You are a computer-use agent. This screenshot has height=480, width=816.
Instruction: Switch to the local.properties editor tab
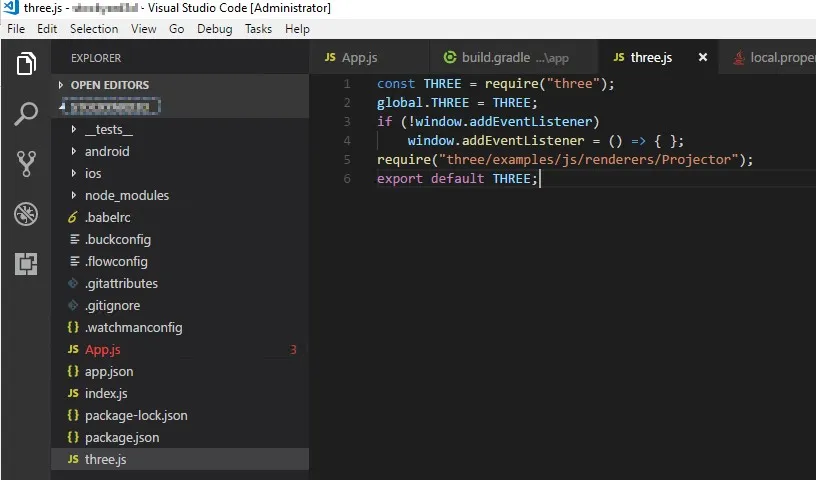coord(768,57)
